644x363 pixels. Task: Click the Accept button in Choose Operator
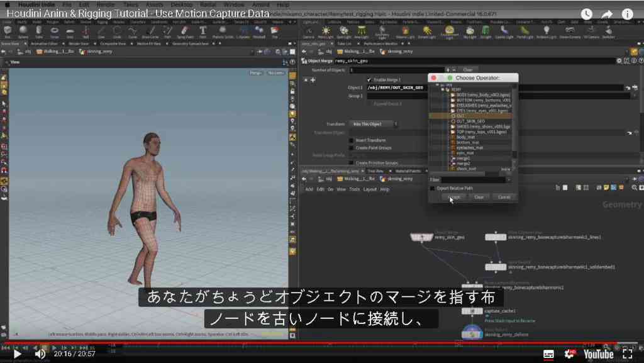click(454, 197)
